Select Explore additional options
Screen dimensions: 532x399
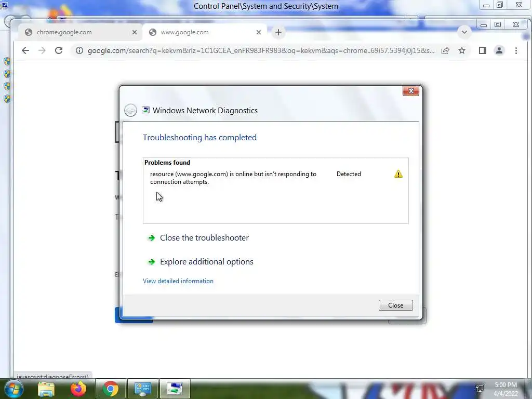click(207, 262)
